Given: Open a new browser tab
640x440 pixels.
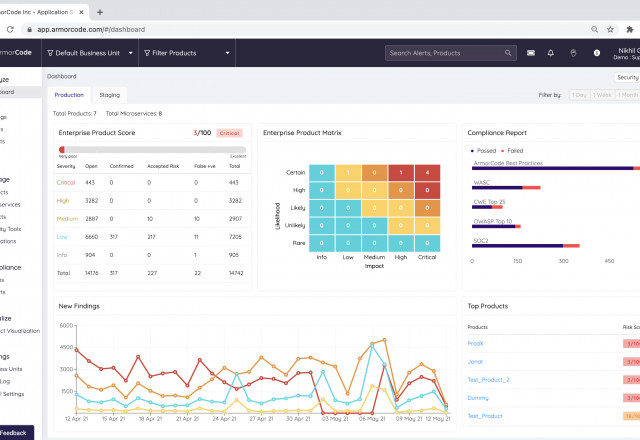Looking at the screenshot, I should [x=100, y=12].
